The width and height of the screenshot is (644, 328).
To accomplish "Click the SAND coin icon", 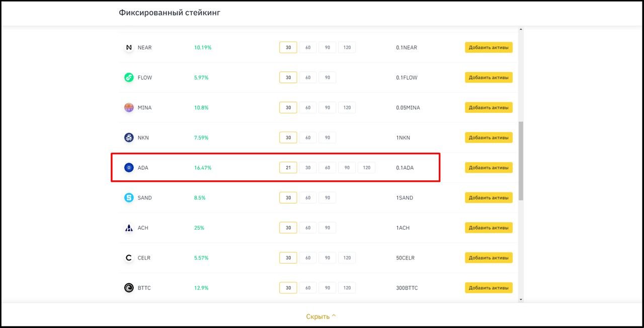I will click(x=129, y=198).
